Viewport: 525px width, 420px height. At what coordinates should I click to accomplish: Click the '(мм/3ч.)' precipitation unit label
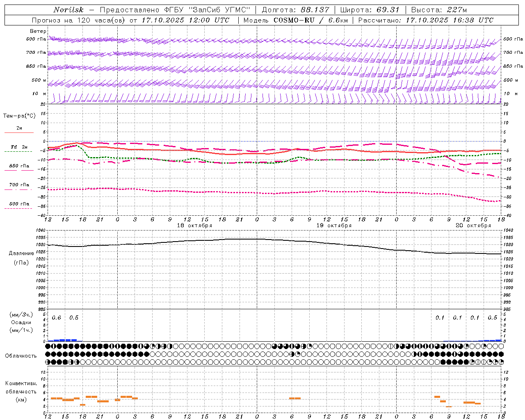point(21,315)
